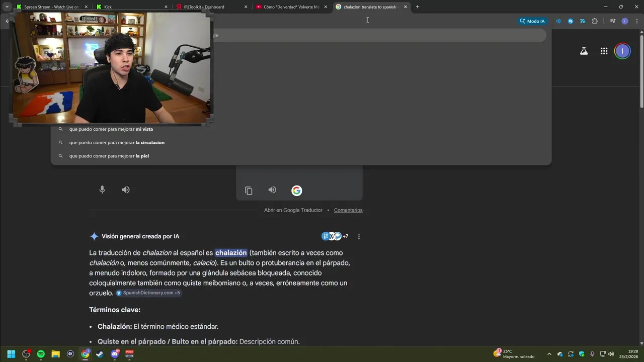Click the Visión general creada por IA heading

tap(140, 236)
